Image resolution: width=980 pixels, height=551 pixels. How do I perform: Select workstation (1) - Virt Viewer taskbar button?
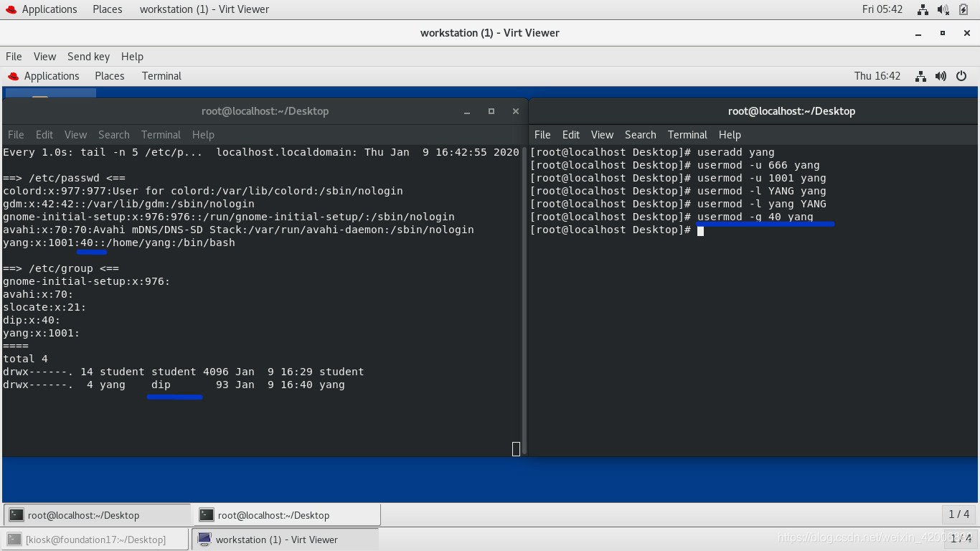pos(285,540)
